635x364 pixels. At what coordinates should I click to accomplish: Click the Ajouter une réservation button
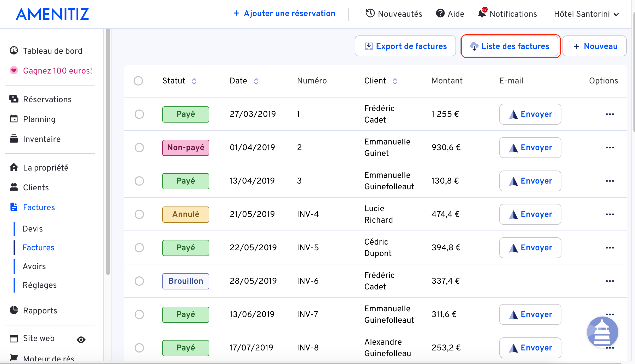[x=284, y=14]
